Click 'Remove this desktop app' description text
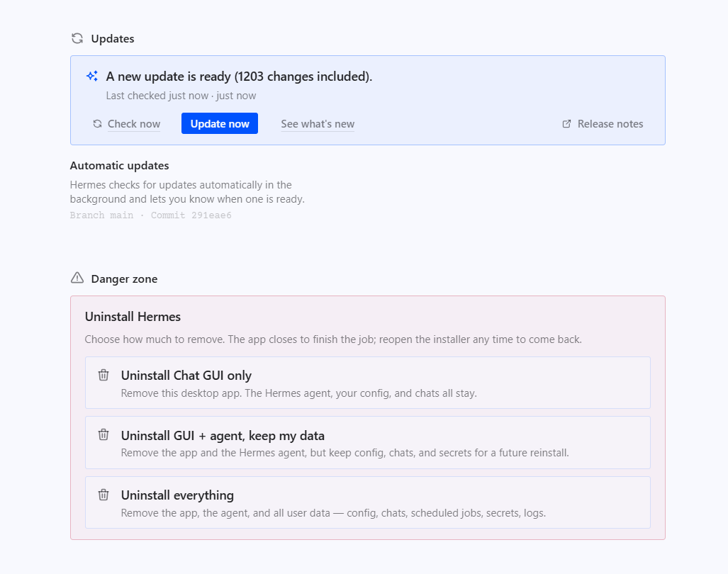Screen dimensions: 728x574 (x=298, y=393)
